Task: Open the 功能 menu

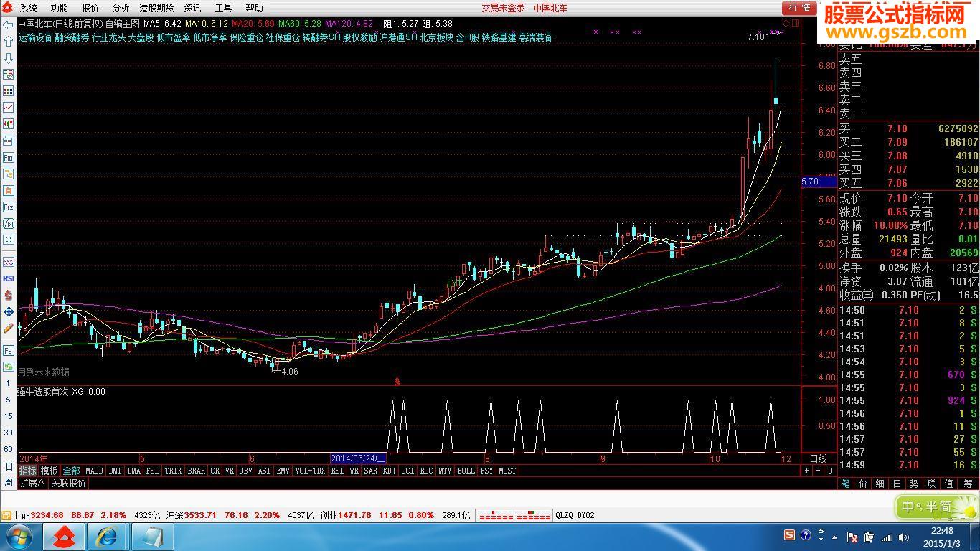Action: point(60,8)
